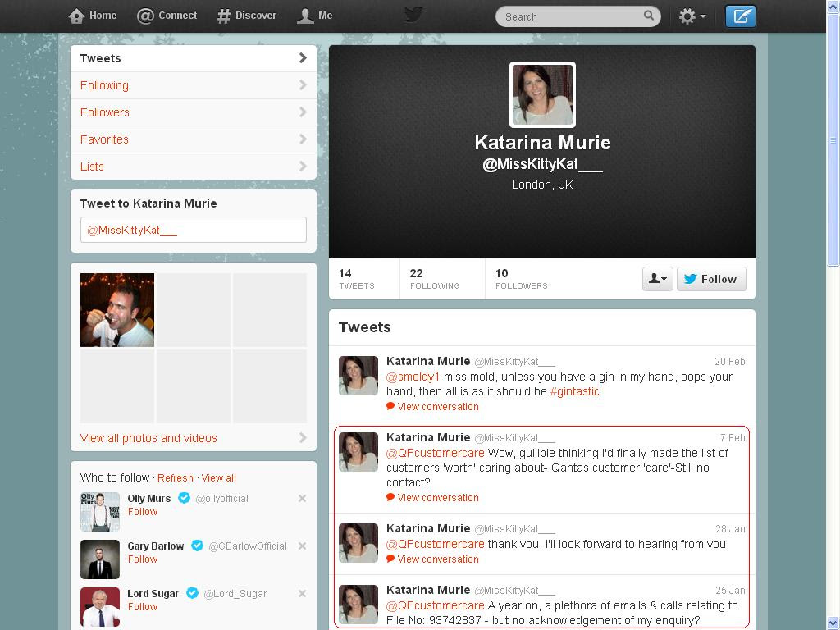Click the Tweets row chevron
840x630 pixels.
pyautogui.click(x=303, y=58)
